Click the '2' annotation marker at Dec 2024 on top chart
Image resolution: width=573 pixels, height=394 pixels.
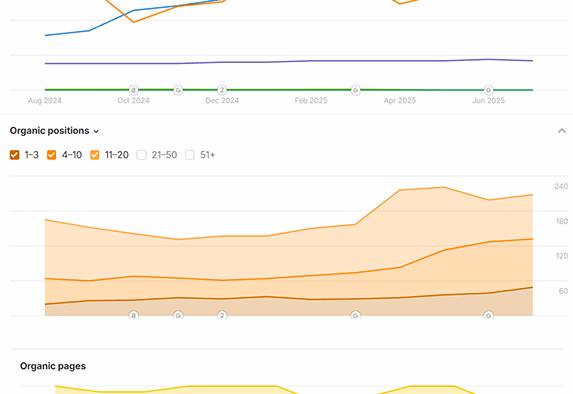pyautogui.click(x=222, y=90)
